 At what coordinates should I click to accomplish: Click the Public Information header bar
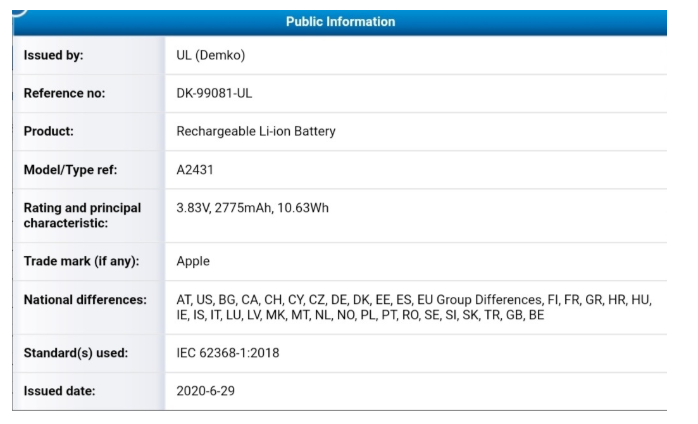340,22
